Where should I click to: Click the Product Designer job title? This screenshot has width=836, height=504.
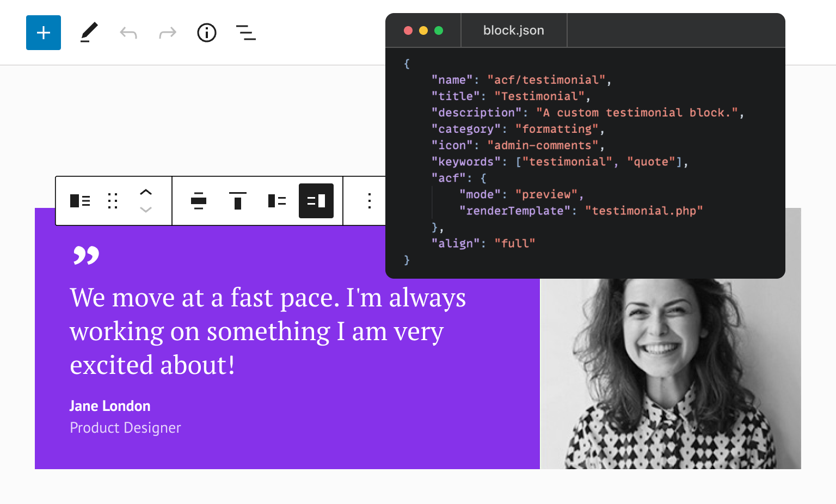click(125, 428)
